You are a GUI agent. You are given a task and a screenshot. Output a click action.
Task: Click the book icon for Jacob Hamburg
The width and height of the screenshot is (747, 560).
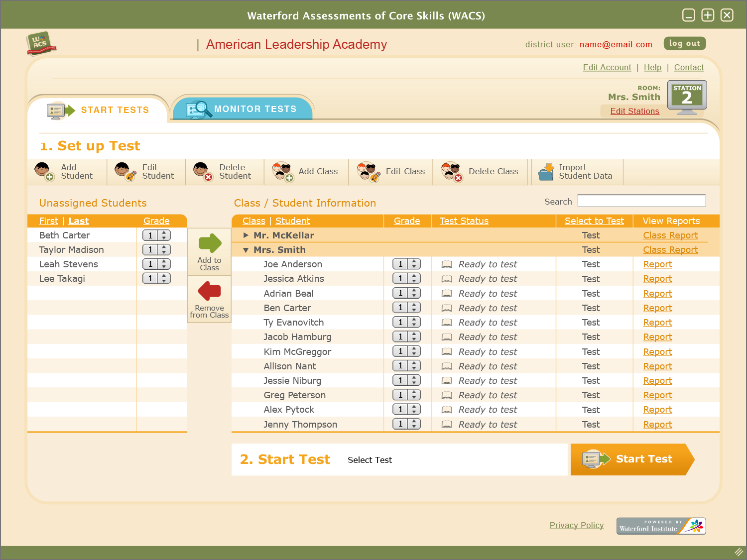pos(447,337)
